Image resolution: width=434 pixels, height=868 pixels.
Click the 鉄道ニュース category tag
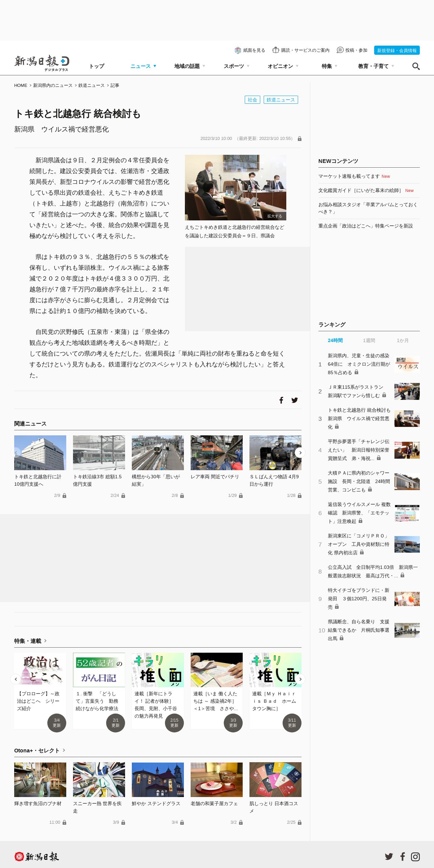[281, 100]
